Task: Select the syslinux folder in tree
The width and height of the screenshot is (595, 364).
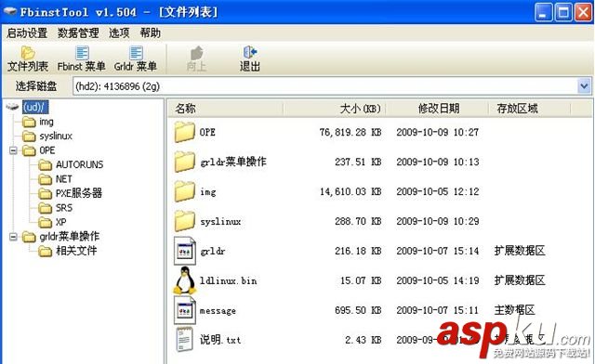Action: (x=56, y=136)
